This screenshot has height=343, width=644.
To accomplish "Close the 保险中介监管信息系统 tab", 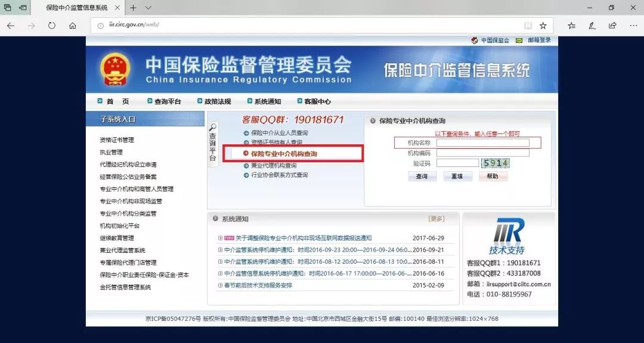I will pyautogui.click(x=118, y=8).
